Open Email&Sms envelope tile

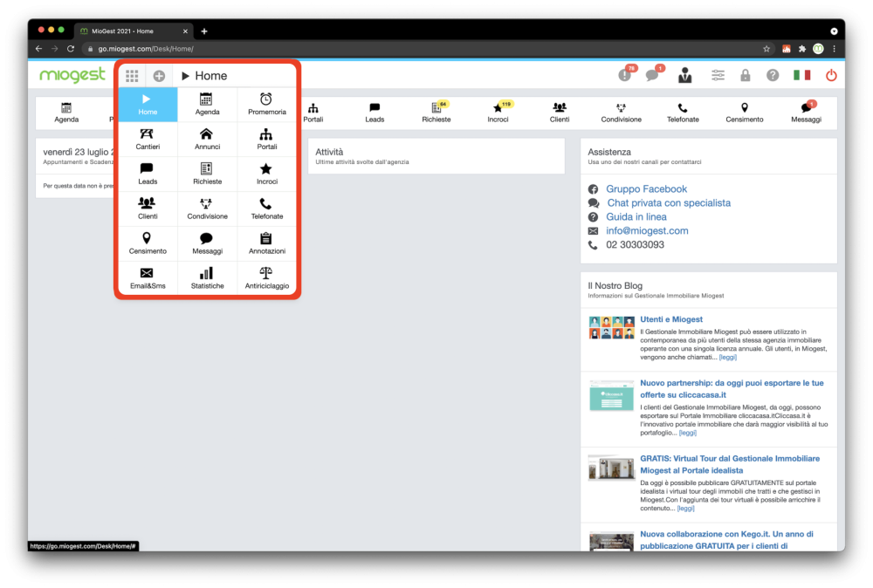[148, 278]
